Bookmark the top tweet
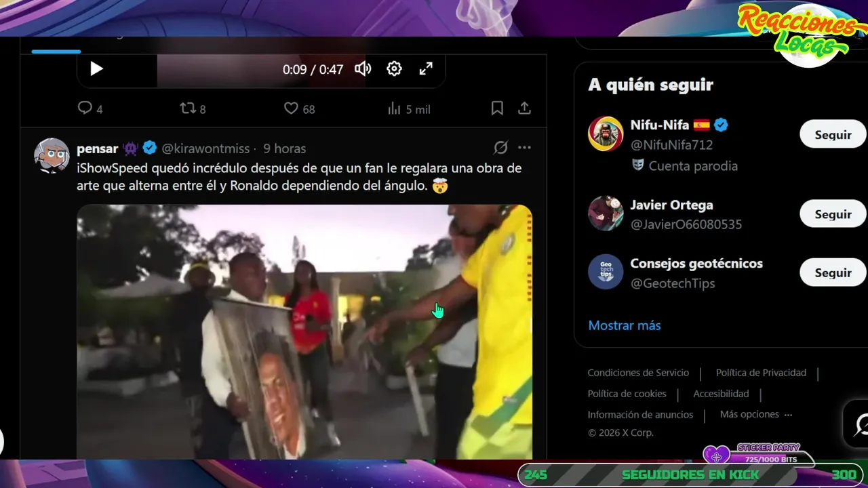868x488 pixels. coord(497,108)
